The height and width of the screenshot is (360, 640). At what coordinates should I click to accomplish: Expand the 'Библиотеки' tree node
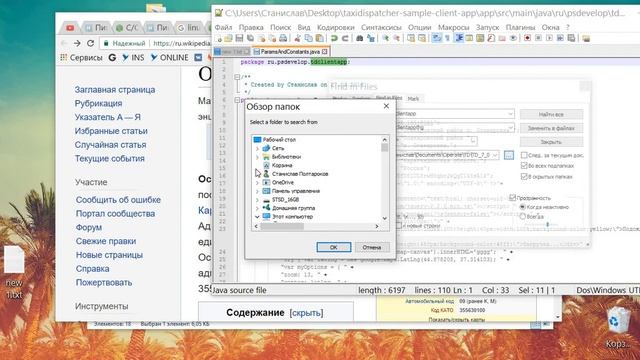point(257,157)
